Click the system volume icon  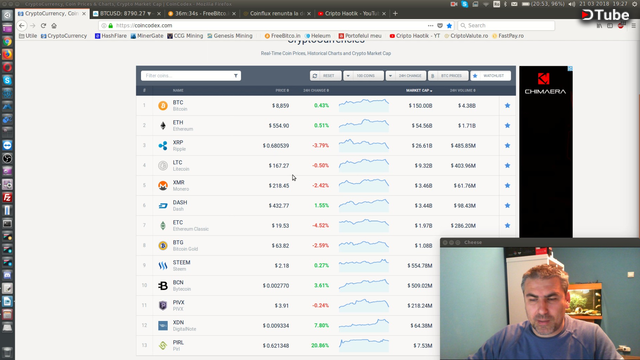(x=572, y=4)
